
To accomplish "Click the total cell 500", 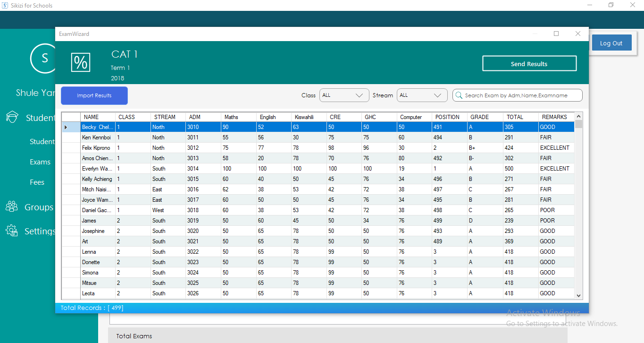I will click(520, 169).
